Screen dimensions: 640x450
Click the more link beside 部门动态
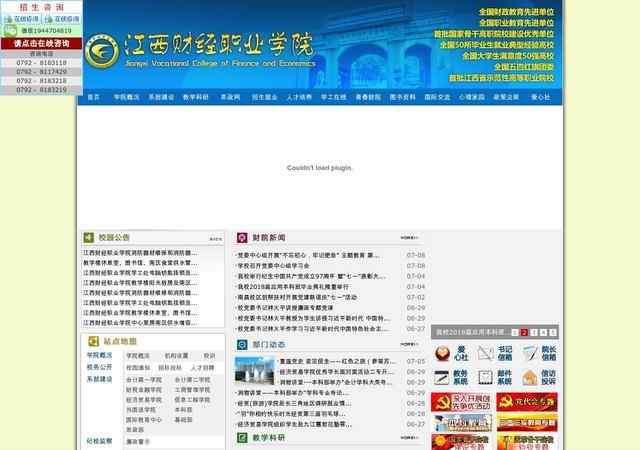409,344
